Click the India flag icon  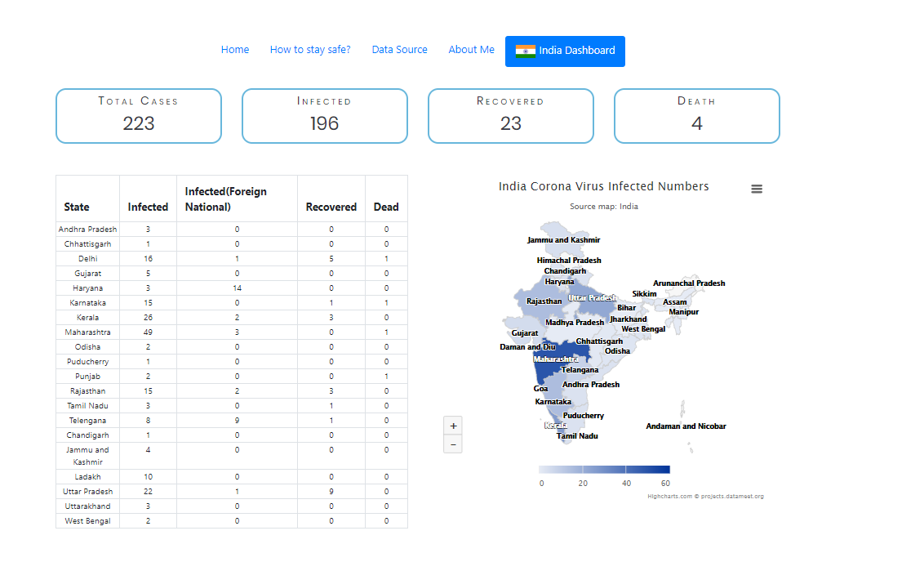(x=525, y=51)
